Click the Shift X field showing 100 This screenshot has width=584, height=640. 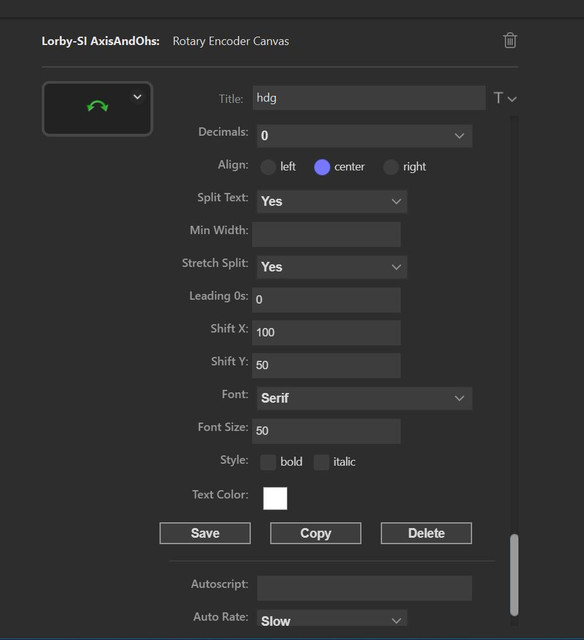326,333
